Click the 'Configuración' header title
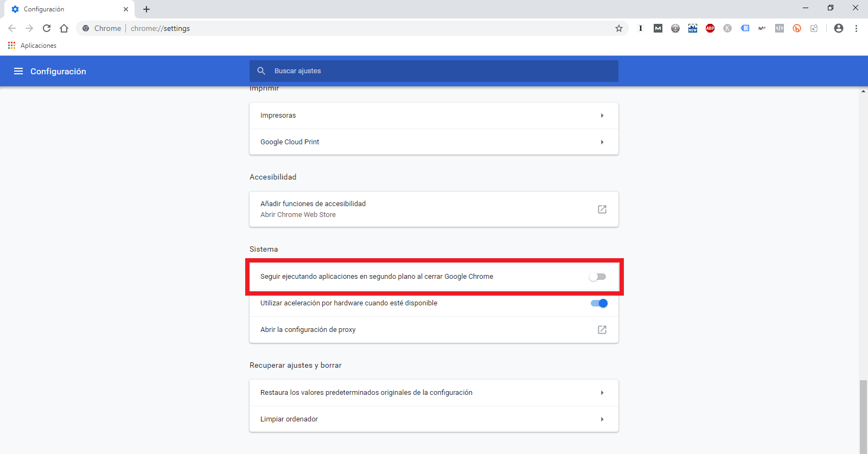Image resolution: width=868 pixels, height=454 pixels. coord(58,71)
